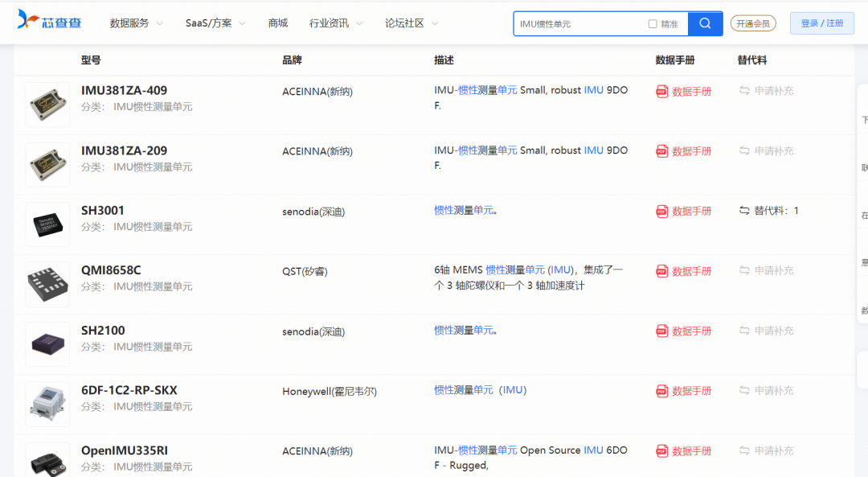Click the swap icon beside 申请补充 for SH2100
868x477 pixels.
(744, 330)
